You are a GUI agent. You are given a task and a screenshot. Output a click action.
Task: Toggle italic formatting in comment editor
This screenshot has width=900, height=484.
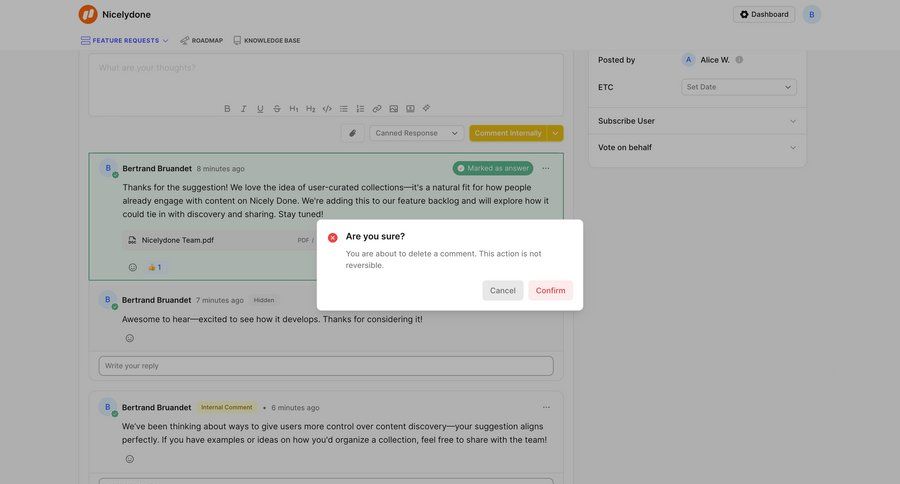pos(243,109)
